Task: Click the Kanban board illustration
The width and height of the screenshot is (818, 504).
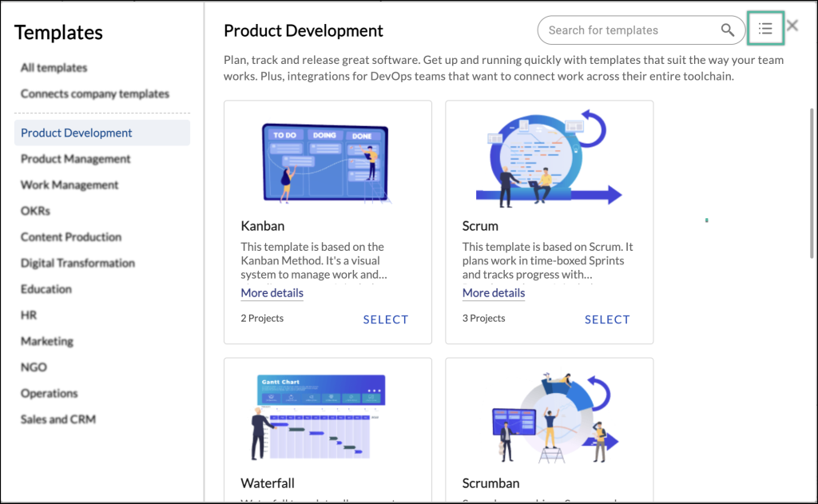Action: (x=327, y=163)
